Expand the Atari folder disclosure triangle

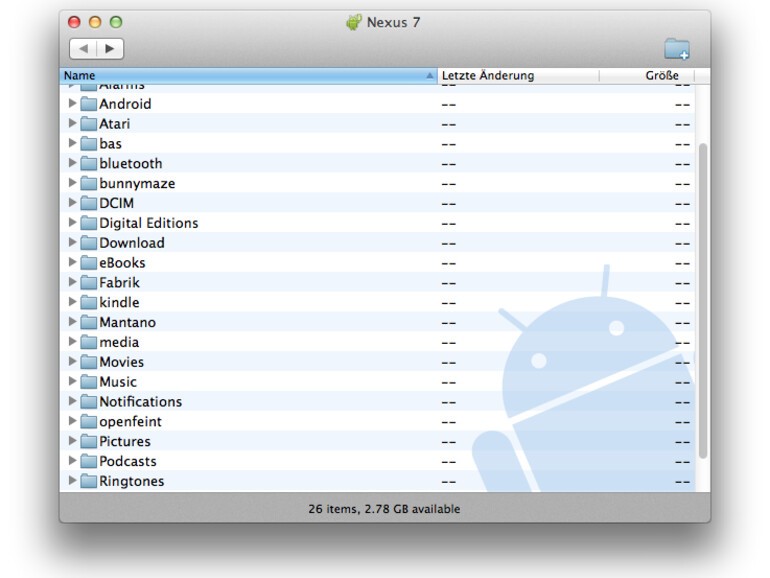click(x=72, y=123)
